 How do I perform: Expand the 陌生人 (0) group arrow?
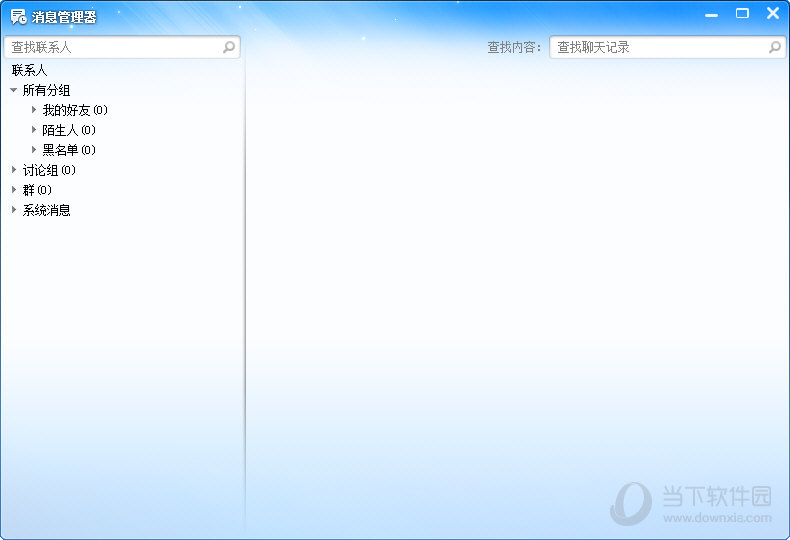[34, 130]
